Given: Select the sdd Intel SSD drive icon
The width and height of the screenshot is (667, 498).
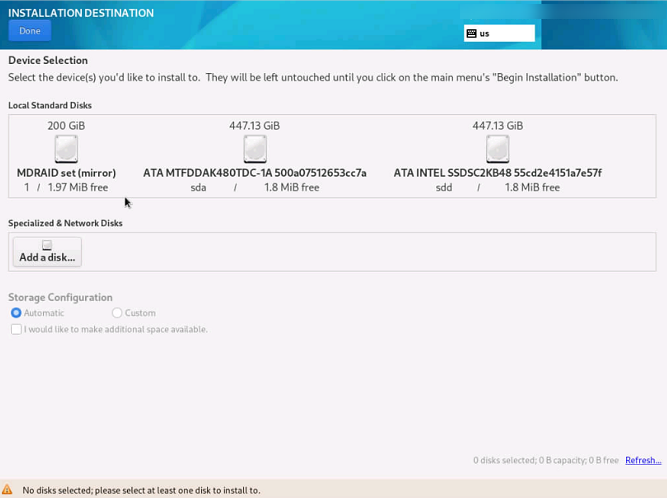Looking at the screenshot, I should coord(497,149).
